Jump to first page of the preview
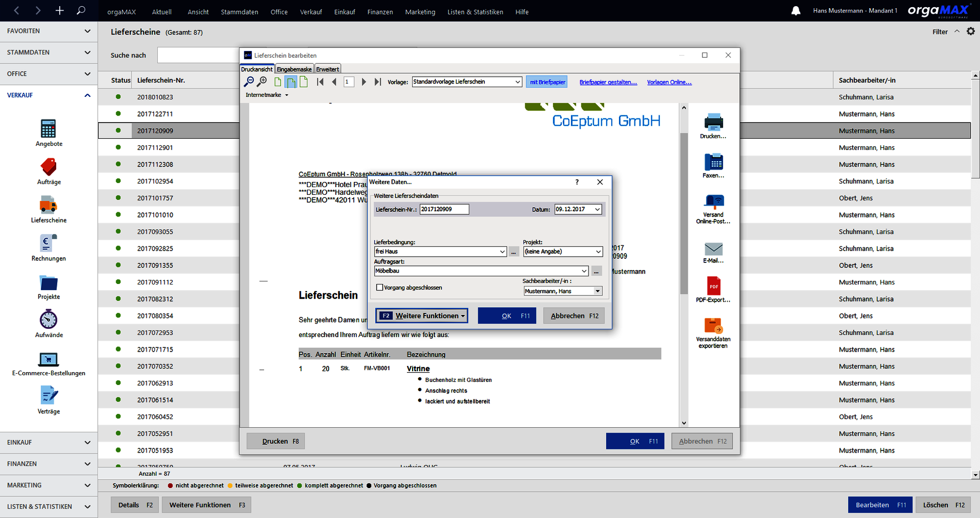980x518 pixels. [320, 82]
